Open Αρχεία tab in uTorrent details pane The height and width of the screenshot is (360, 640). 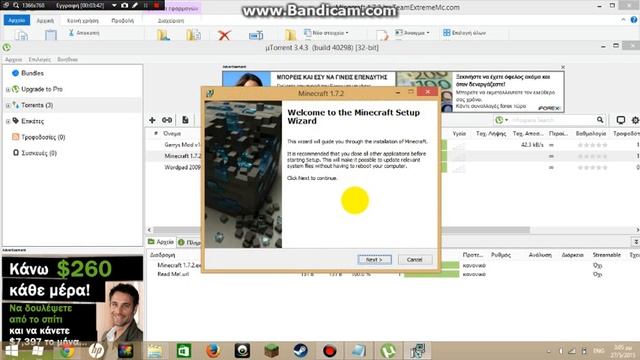tap(161, 242)
